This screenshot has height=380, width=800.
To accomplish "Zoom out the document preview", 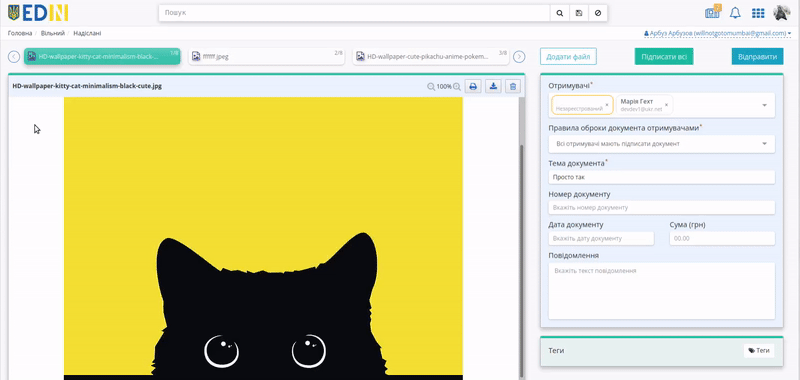I will (x=431, y=87).
